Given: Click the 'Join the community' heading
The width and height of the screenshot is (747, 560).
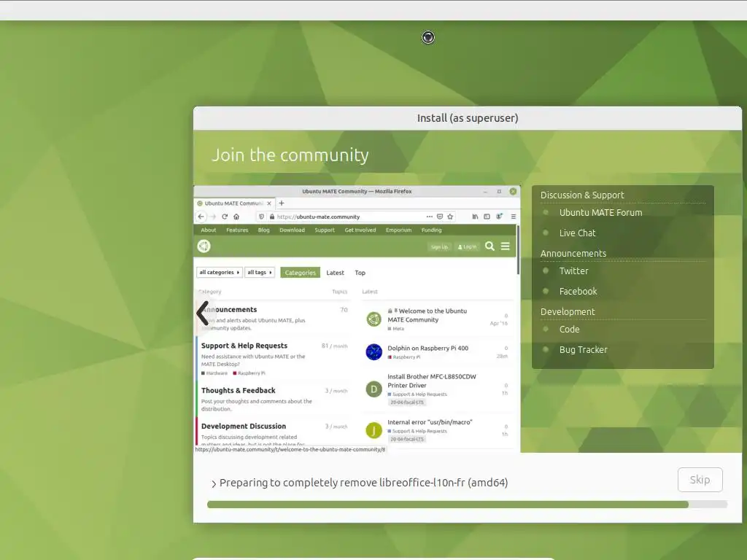Looking at the screenshot, I should point(290,155).
